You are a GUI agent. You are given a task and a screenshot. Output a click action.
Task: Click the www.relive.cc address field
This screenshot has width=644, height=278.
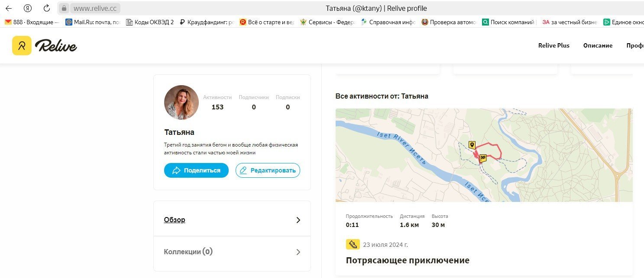pyautogui.click(x=95, y=8)
